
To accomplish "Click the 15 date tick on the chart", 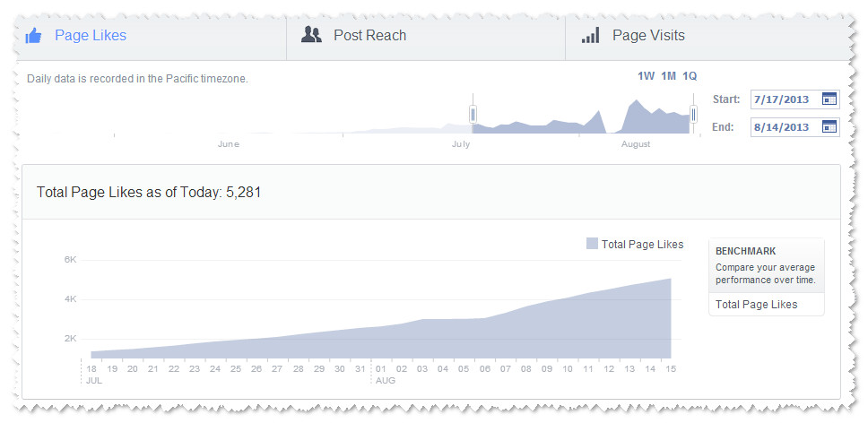I will (x=671, y=369).
